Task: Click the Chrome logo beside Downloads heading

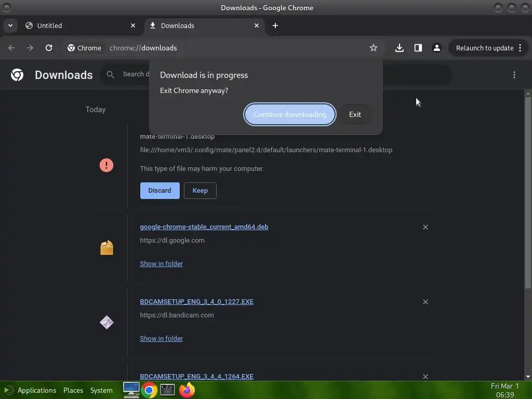Action: point(17,75)
